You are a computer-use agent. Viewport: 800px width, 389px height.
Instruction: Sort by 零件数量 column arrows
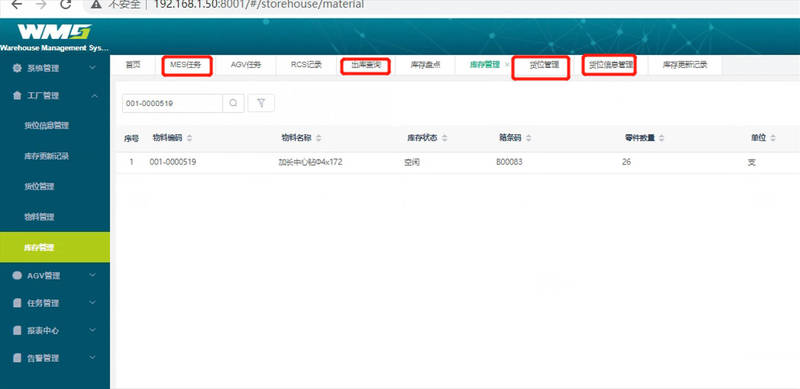pyautogui.click(x=662, y=138)
